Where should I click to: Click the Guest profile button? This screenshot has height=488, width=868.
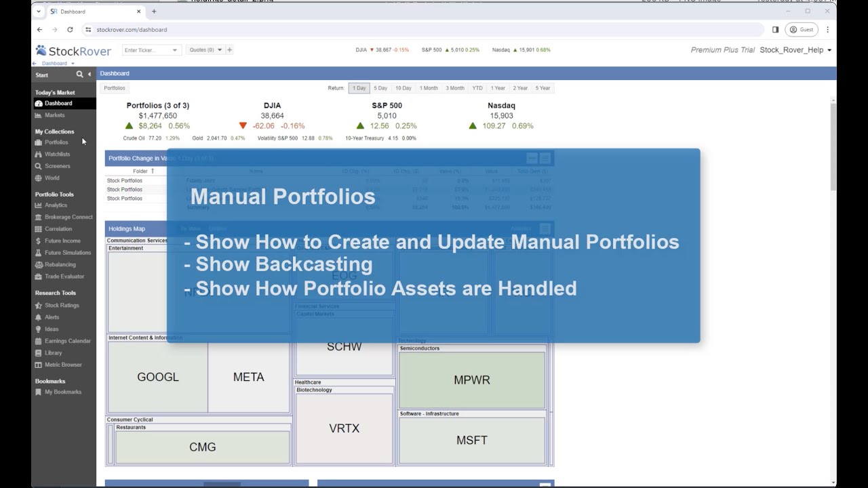click(x=801, y=30)
